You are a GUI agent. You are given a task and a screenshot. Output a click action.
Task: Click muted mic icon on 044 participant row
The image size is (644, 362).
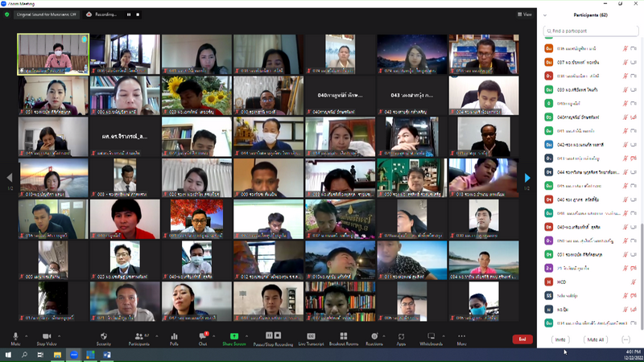click(625, 172)
